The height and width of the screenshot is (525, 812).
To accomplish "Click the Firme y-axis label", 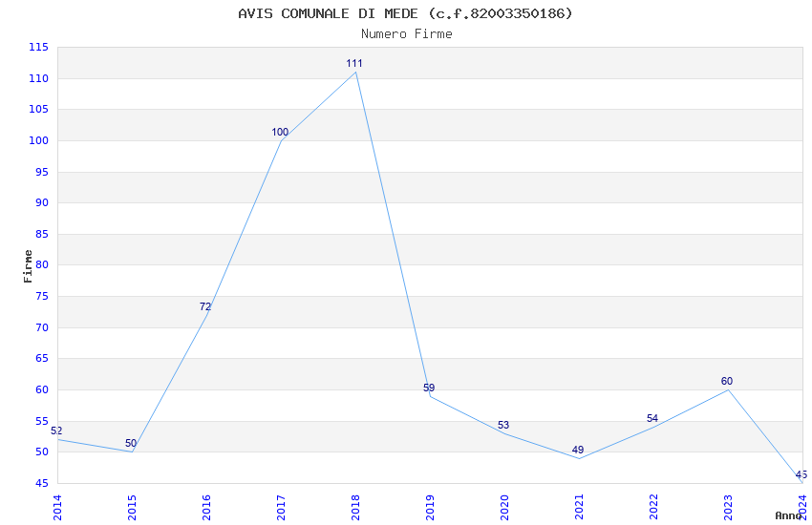I will point(28,266).
